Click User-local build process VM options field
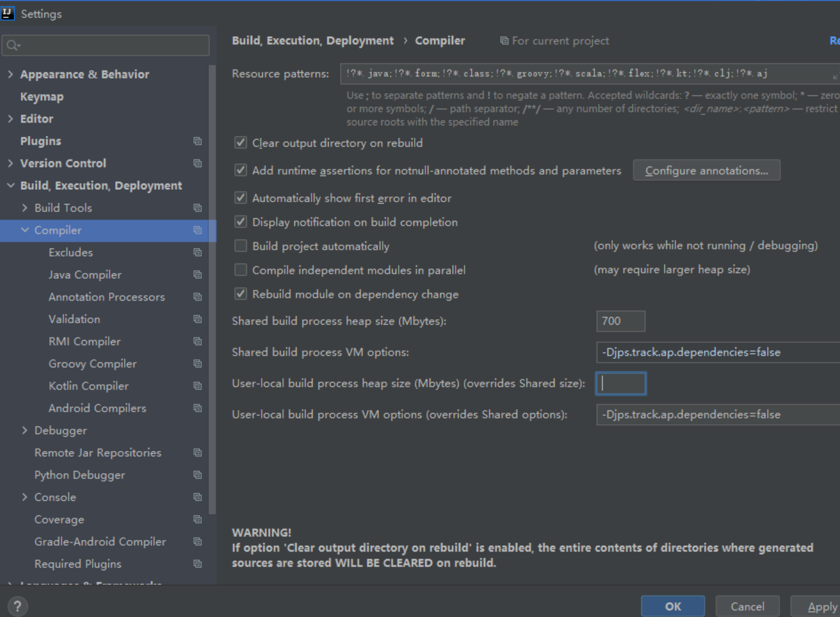 718,415
